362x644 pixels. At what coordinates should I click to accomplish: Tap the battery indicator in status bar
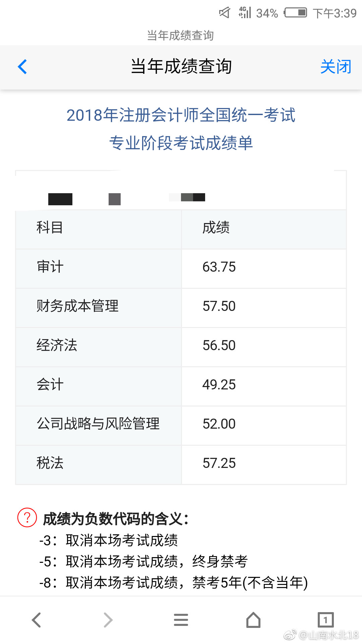coord(295,13)
